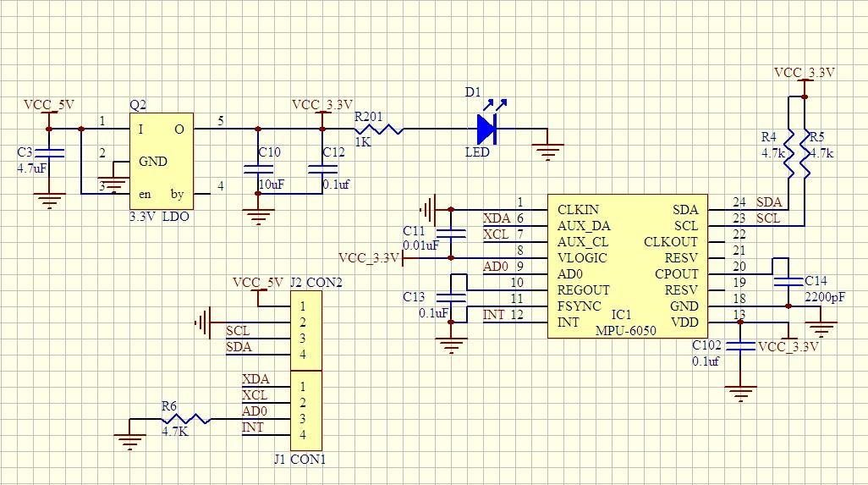Image resolution: width=868 pixels, height=485 pixels.
Task: Click the XCL net label at pin 7
Action: 496,234
